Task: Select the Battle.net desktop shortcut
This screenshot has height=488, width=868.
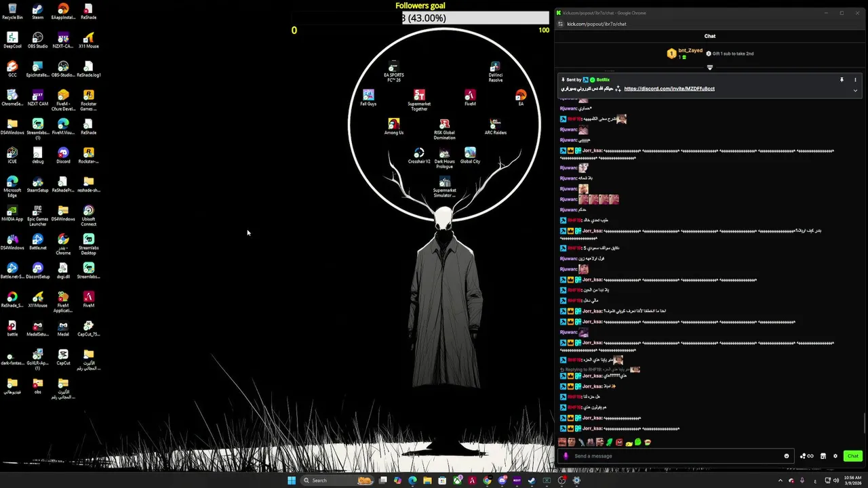Action: 37,242
